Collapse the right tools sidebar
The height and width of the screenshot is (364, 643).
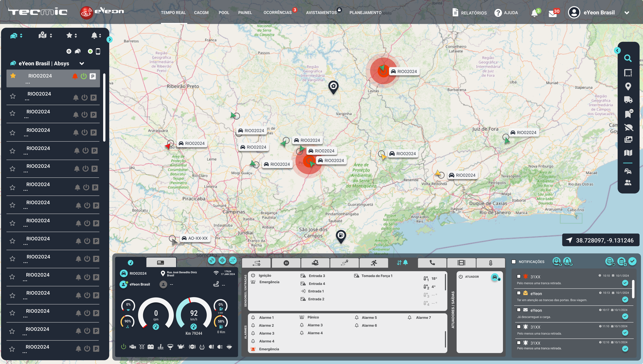pyautogui.click(x=617, y=51)
